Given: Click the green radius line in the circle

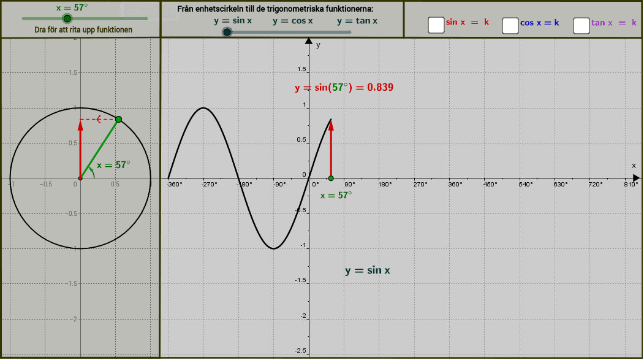Looking at the screenshot, I should tap(99, 149).
